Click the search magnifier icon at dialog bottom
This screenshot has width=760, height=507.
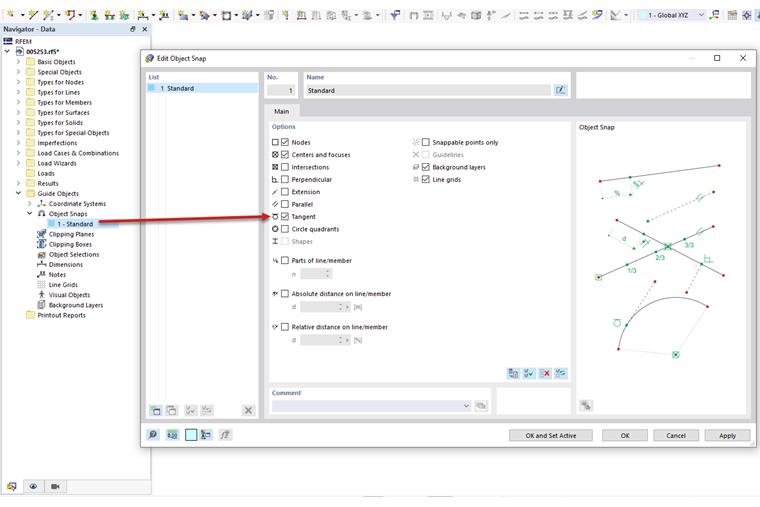click(153, 435)
